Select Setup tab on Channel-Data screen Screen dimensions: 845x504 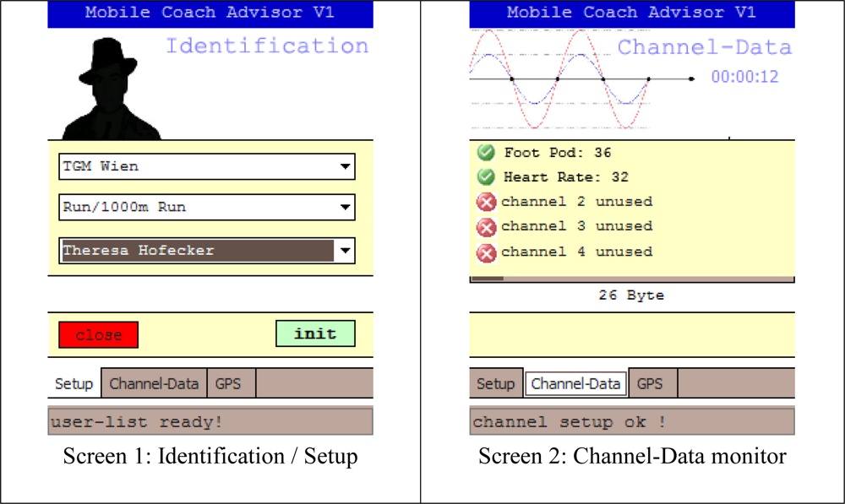[495, 384]
